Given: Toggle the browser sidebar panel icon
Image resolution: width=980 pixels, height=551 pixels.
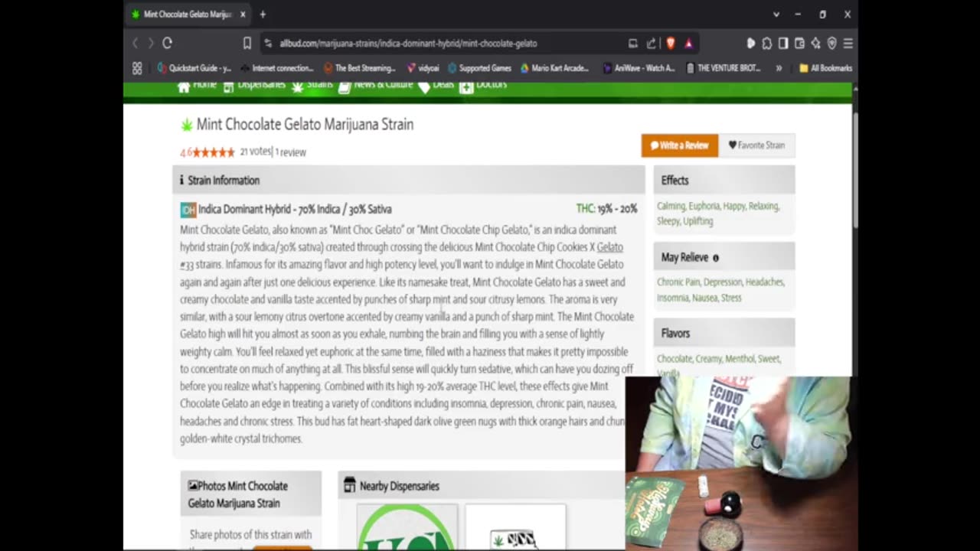Looking at the screenshot, I should tap(782, 44).
